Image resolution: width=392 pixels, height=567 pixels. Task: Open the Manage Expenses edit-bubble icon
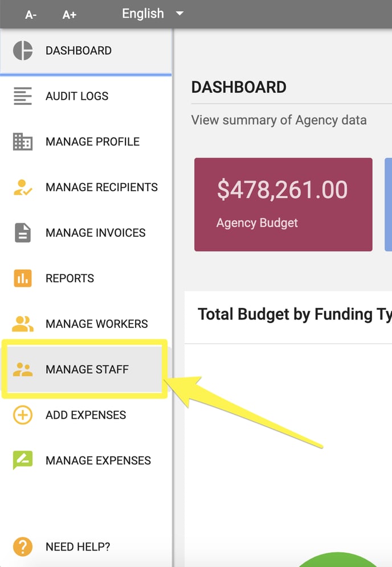[23, 460]
